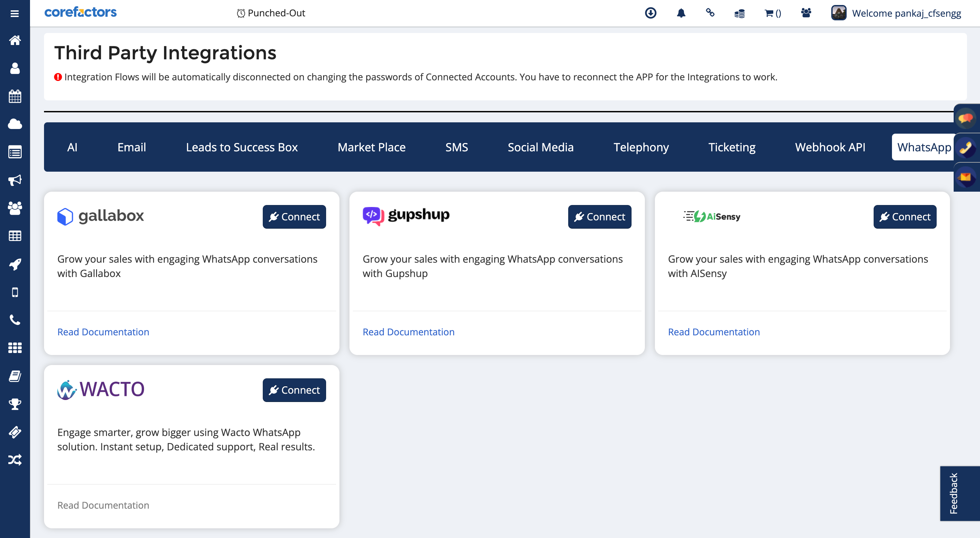This screenshot has height=538, width=980.
Task: Open the table grid sidebar icon
Action: (x=15, y=236)
